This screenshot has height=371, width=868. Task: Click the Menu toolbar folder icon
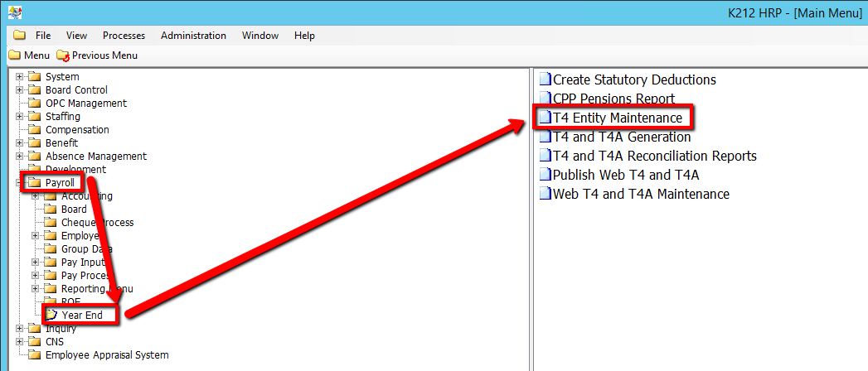pos(14,55)
